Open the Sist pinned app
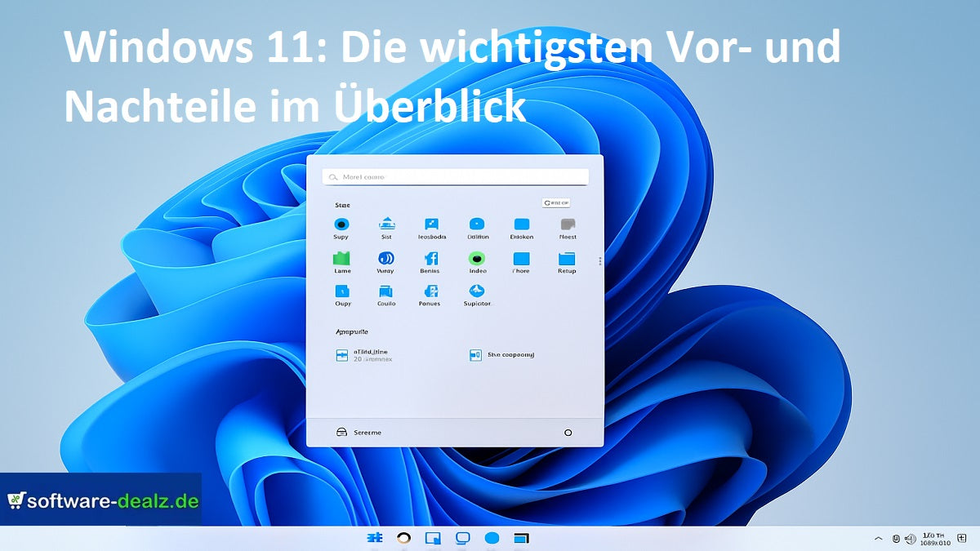This screenshot has width=980, height=551. (x=386, y=226)
